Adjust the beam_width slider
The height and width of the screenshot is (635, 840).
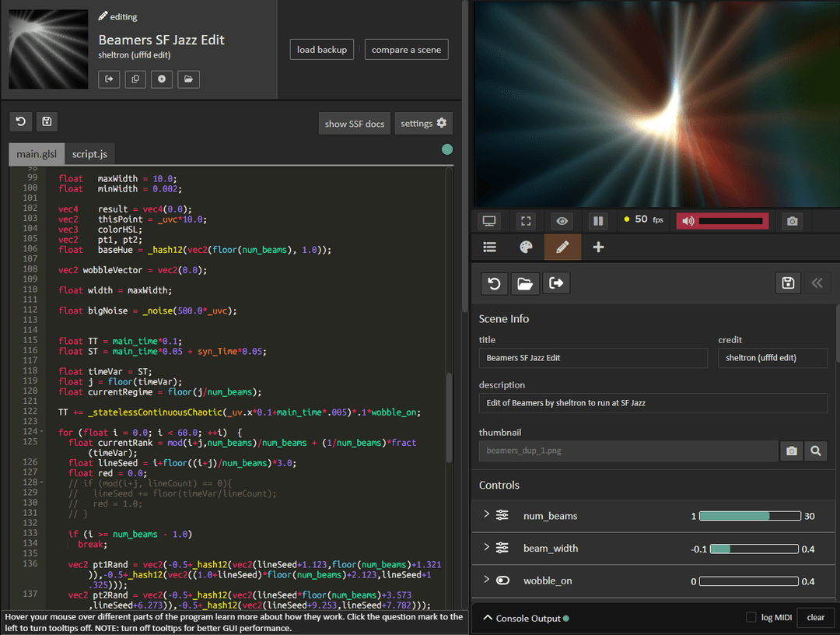[754, 549]
